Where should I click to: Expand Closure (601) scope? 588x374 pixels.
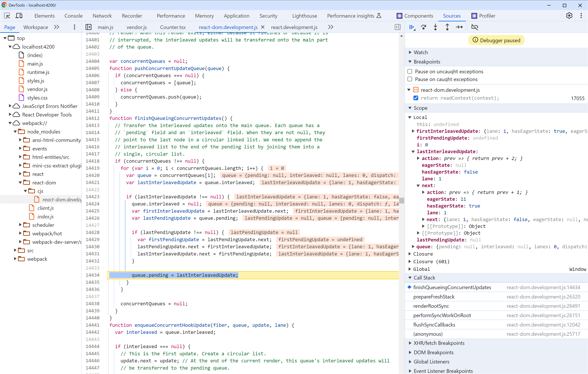410,261
